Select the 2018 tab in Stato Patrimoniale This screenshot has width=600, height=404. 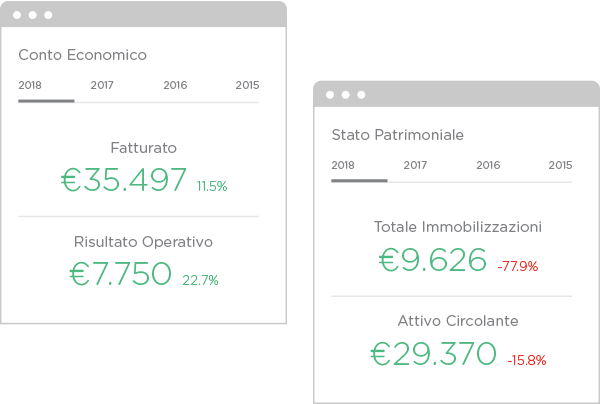tap(343, 165)
